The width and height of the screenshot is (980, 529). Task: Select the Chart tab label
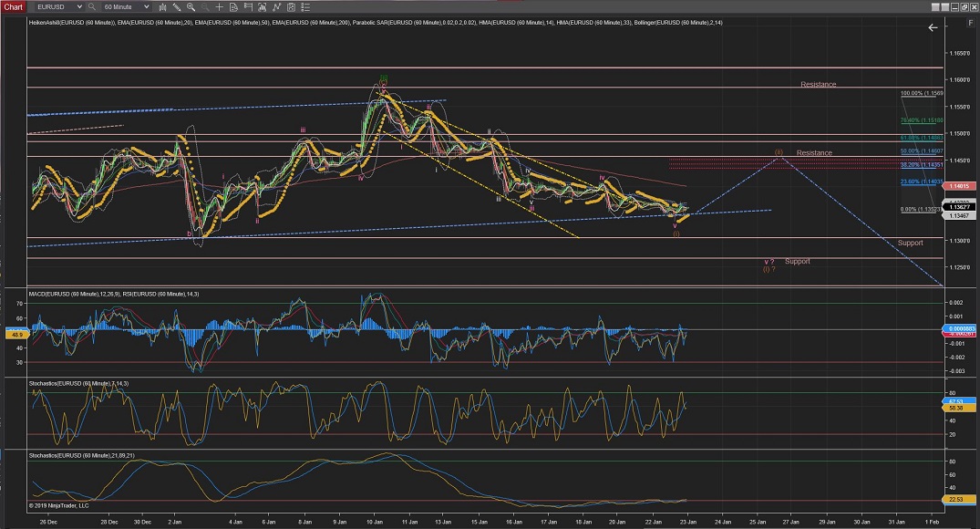click(13, 6)
